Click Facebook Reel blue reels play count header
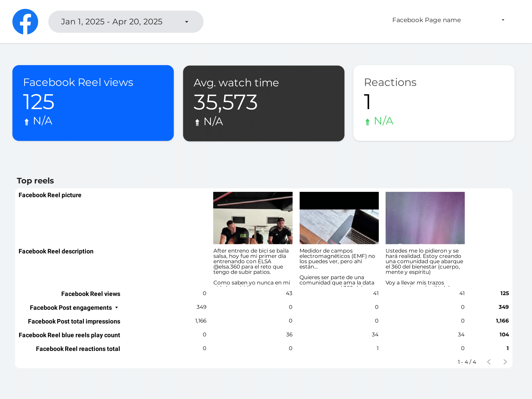The width and height of the screenshot is (532, 399). pos(69,335)
